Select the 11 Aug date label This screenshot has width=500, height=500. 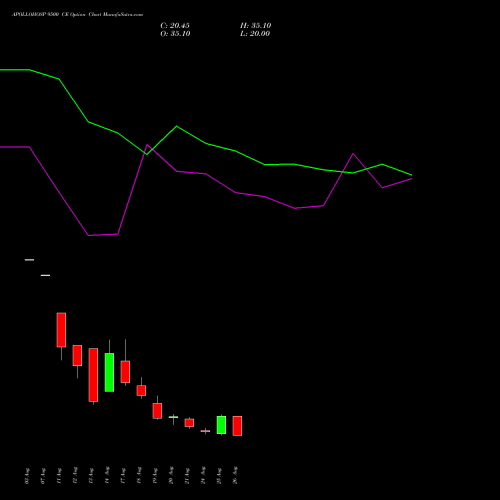point(59,476)
